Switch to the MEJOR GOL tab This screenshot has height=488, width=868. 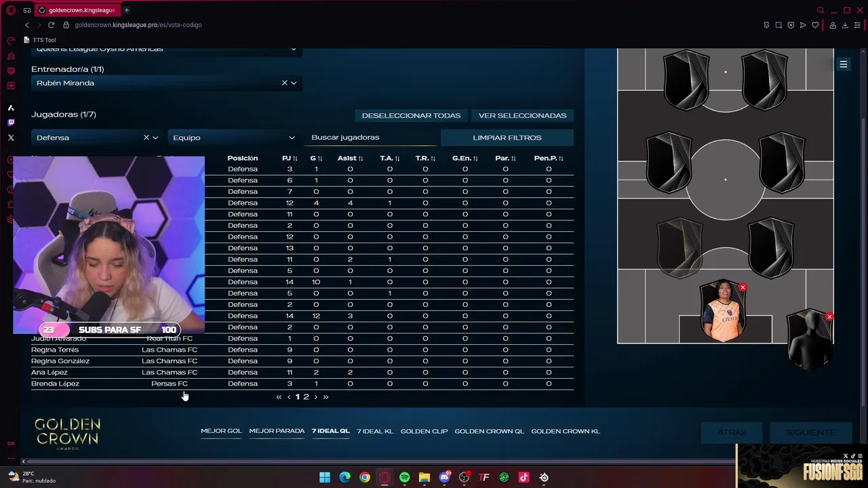[221, 431]
